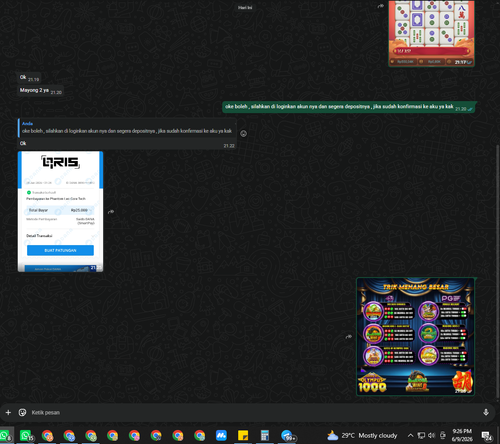Click the safely remove hardware tray icon
500x444 pixels.
(x=443, y=435)
